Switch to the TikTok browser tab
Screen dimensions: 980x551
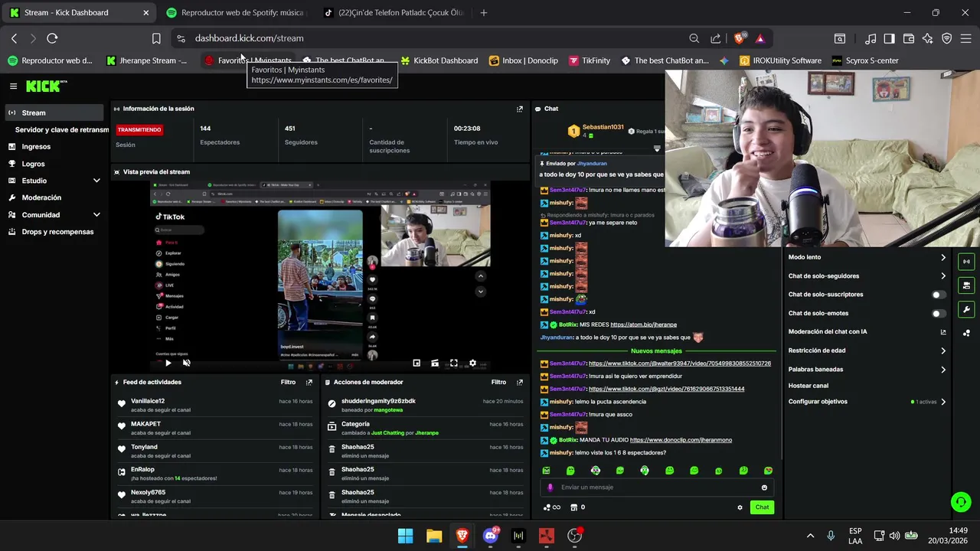pos(394,12)
